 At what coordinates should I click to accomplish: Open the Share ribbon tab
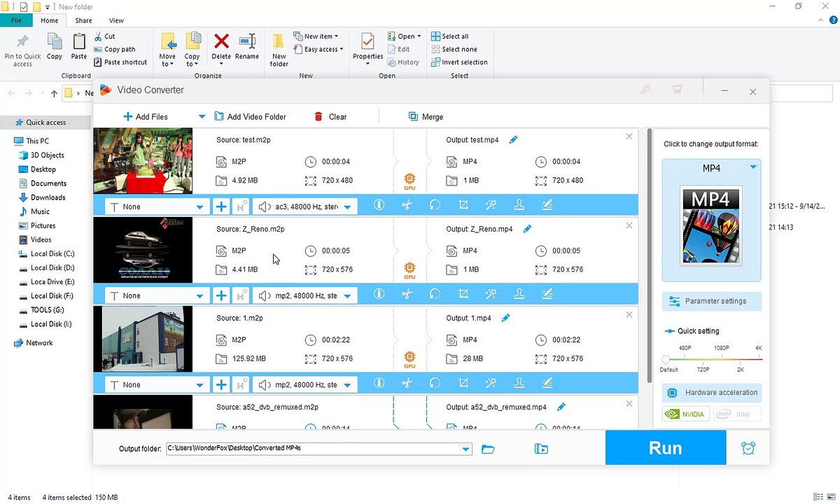click(83, 20)
